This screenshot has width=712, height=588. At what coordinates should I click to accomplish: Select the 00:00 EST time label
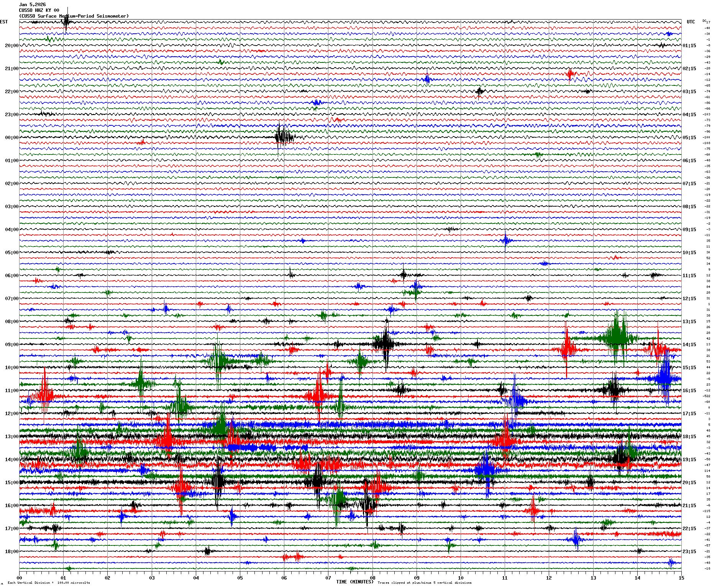pos(11,138)
